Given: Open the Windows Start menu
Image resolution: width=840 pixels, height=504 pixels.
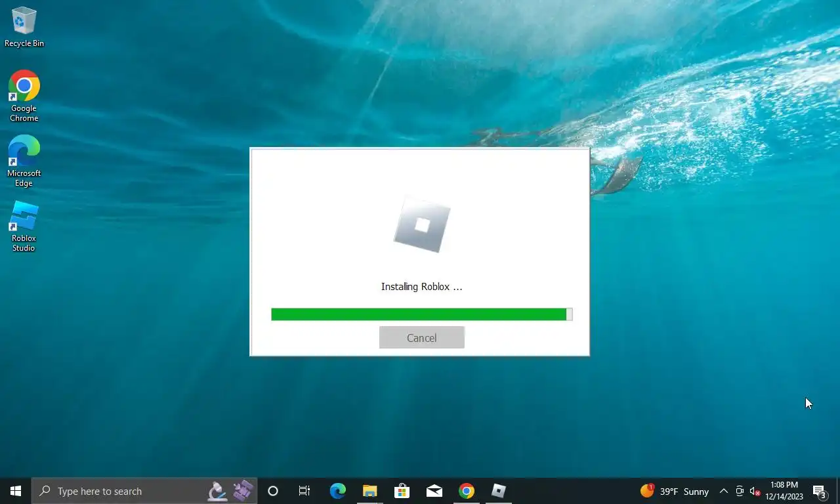Looking at the screenshot, I should coord(16,491).
